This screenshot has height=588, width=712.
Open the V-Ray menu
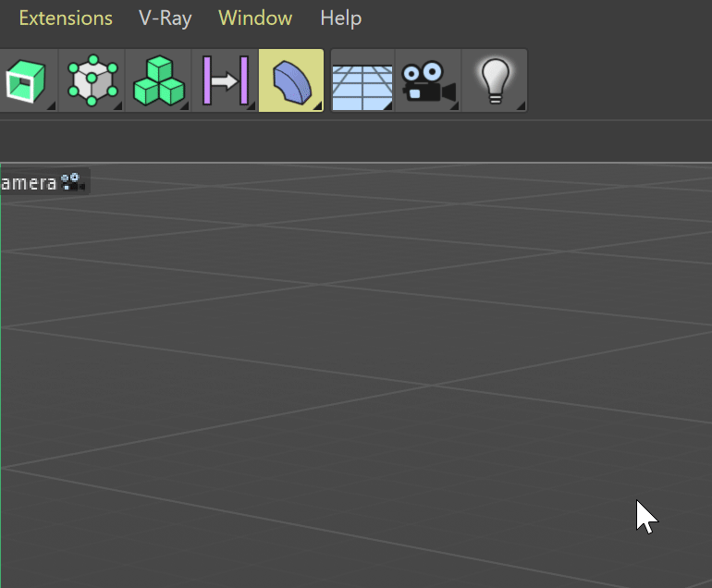tap(166, 19)
